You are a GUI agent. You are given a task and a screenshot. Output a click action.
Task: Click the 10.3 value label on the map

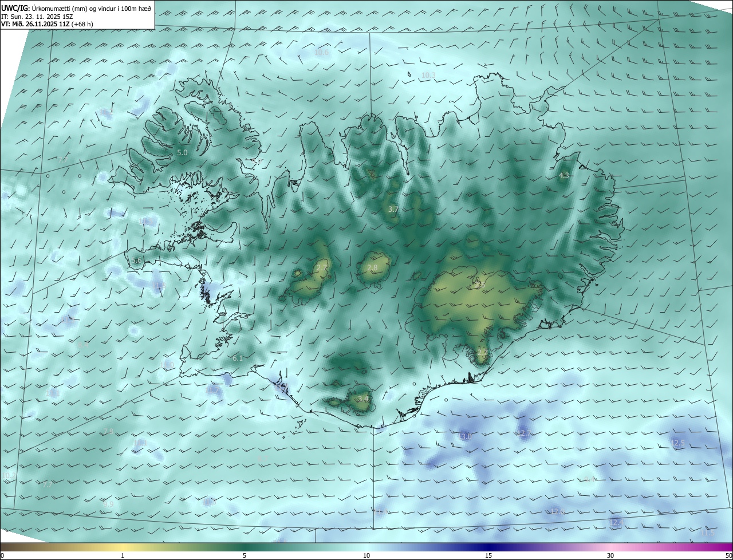tap(428, 75)
